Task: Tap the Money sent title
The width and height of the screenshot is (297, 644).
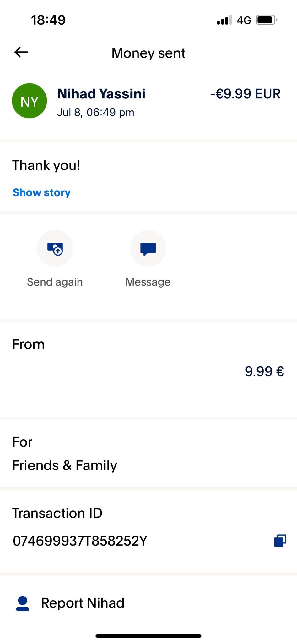Action: [148, 53]
